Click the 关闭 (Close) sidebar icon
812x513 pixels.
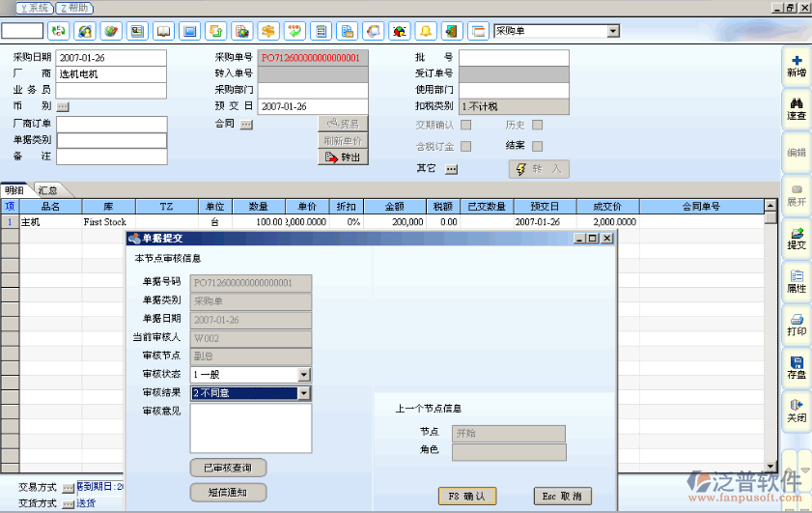pyautogui.click(x=796, y=411)
